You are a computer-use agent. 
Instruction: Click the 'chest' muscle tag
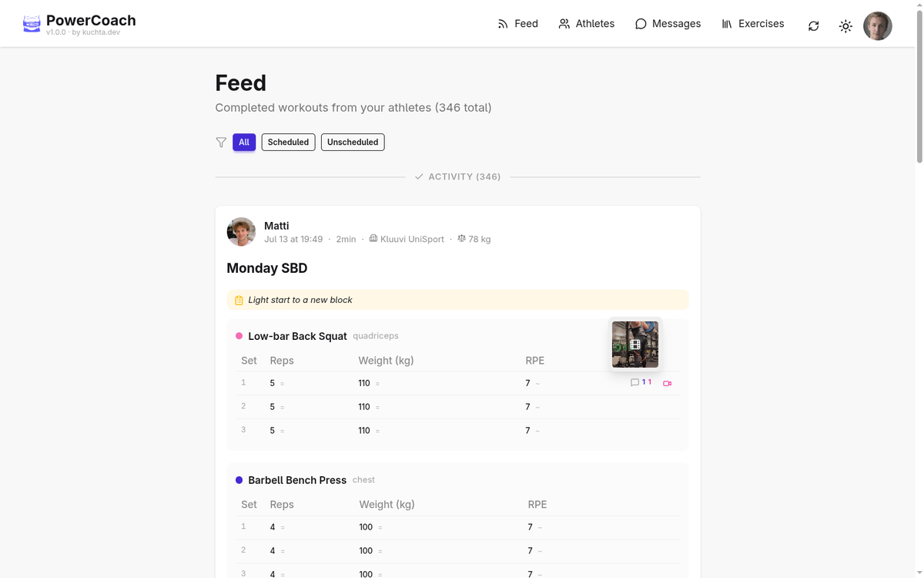click(363, 479)
